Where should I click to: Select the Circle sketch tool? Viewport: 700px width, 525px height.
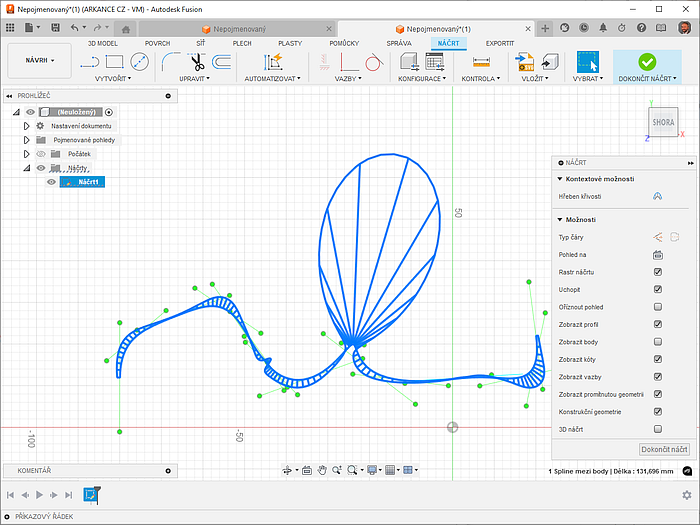[140, 61]
